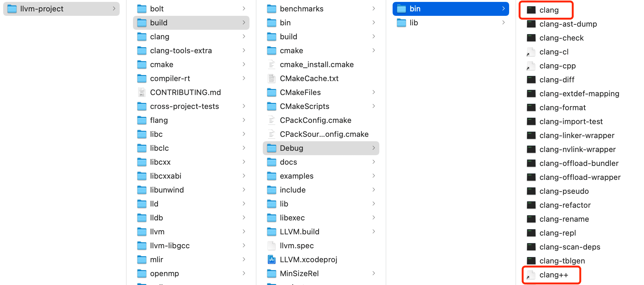Click the llvm-project folder icon

coord(12,9)
